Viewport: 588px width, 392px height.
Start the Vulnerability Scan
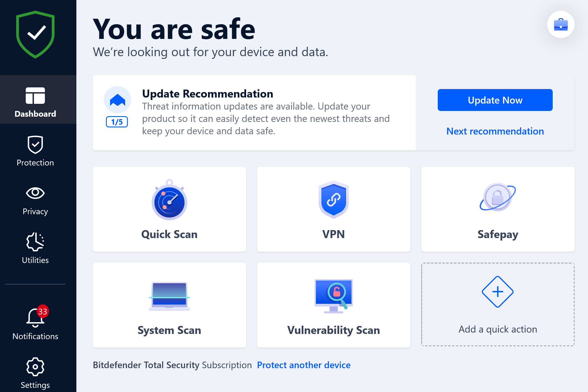tap(334, 305)
